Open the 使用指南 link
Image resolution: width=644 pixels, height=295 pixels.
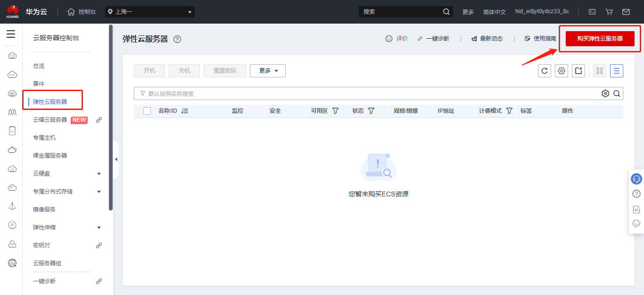[x=545, y=38]
